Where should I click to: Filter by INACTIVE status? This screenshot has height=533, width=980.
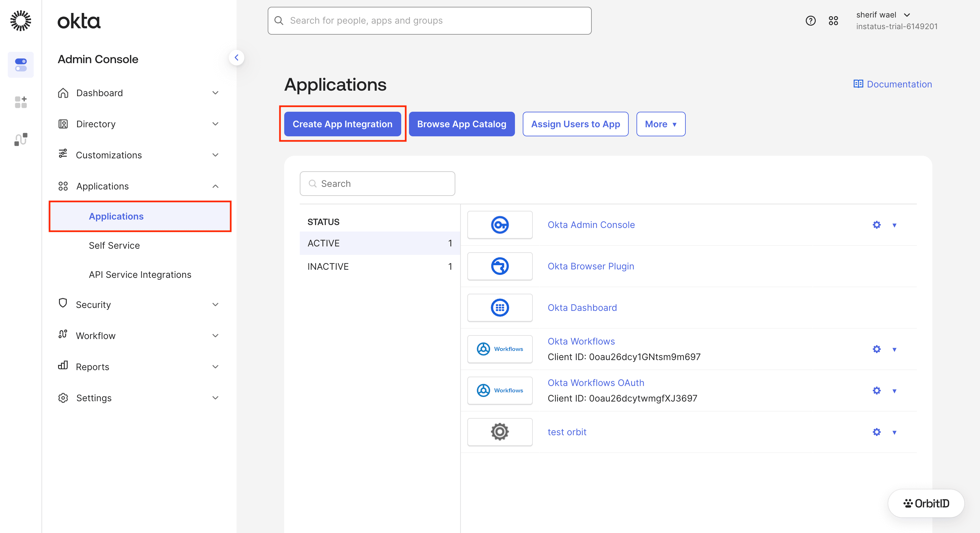[380, 266]
